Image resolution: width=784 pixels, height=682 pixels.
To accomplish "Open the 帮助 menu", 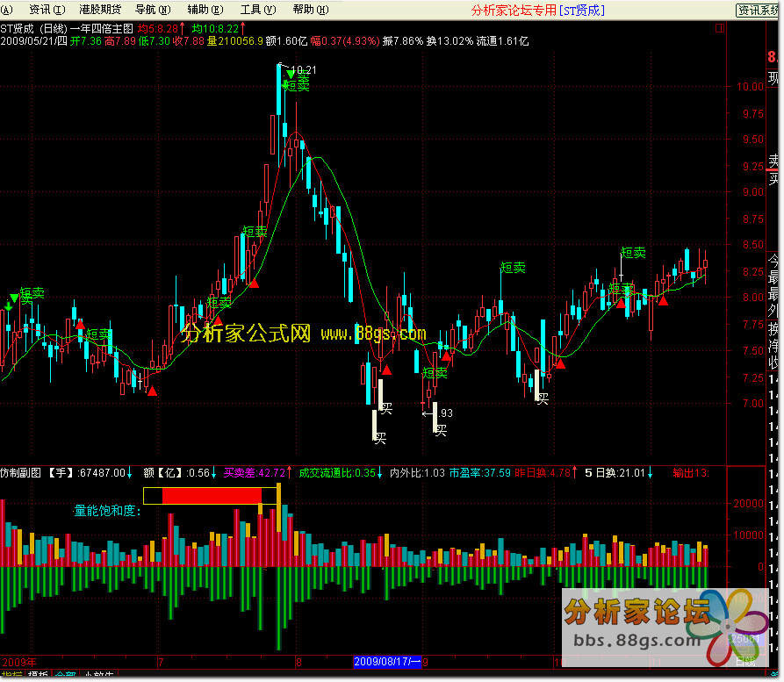I will click(309, 10).
